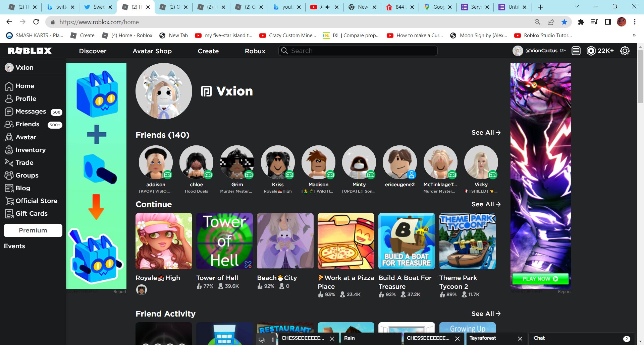Open the browser extensions puzzle icon

point(581,22)
